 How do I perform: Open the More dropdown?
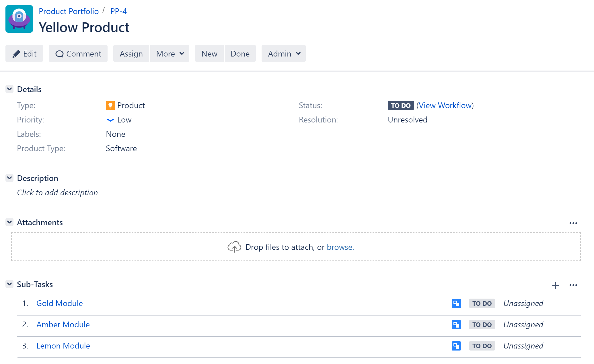tap(169, 53)
